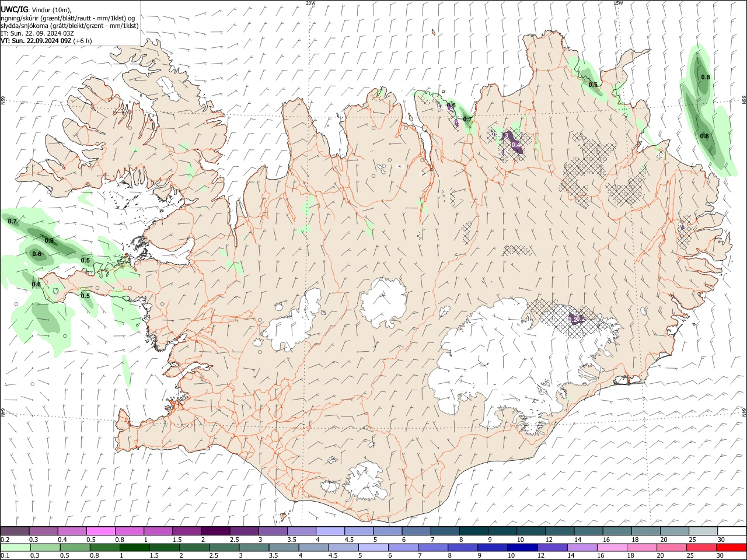Click the lower 0.8 value in the northeast offshore band
The height and width of the screenshot is (560, 747).
(704, 136)
